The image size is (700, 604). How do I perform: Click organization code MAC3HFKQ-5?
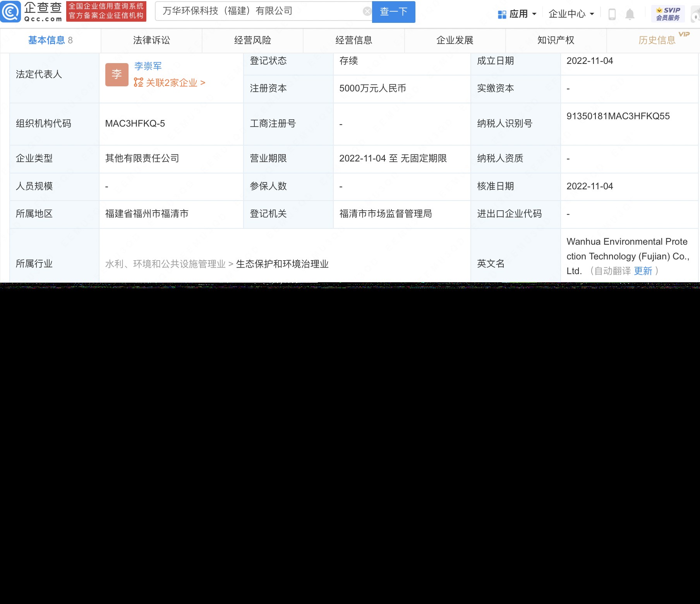pyautogui.click(x=135, y=124)
